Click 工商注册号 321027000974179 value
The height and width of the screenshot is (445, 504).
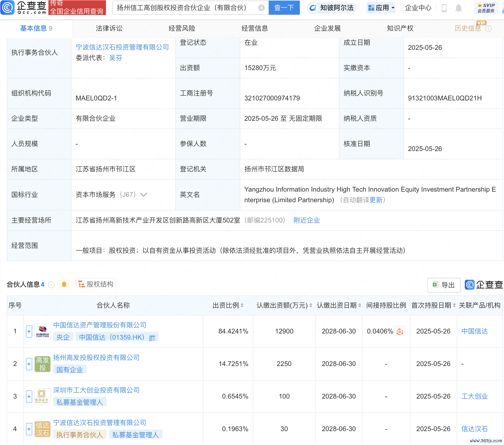click(272, 98)
